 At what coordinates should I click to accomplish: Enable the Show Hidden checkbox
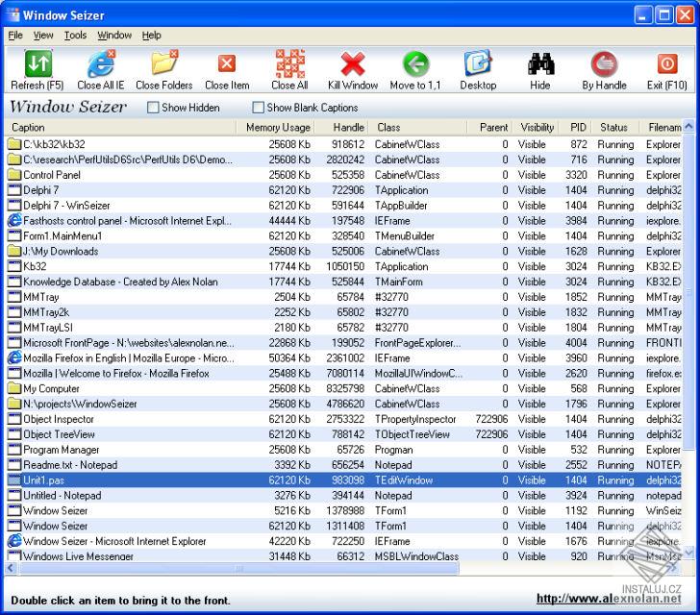coord(154,108)
